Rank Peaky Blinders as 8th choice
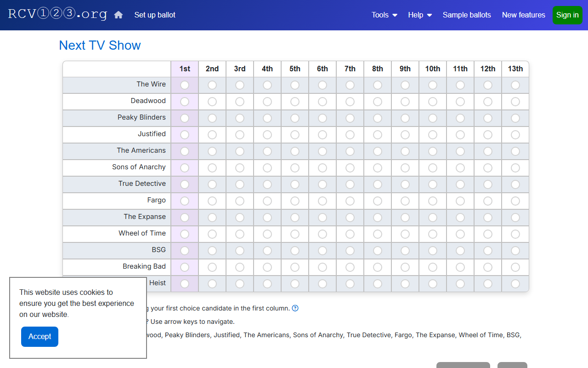588x368 pixels. [378, 118]
